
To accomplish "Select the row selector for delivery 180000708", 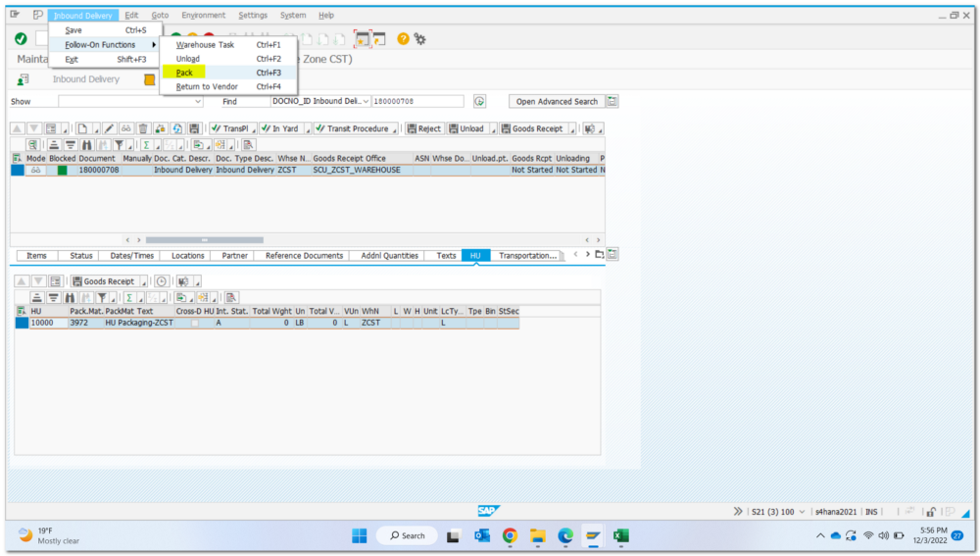I will 17,170.
